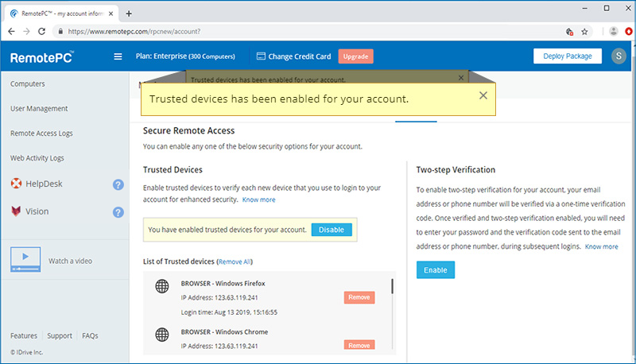Open Know more under Two-step Verification
Viewport: 636px width, 364px height.
click(601, 246)
